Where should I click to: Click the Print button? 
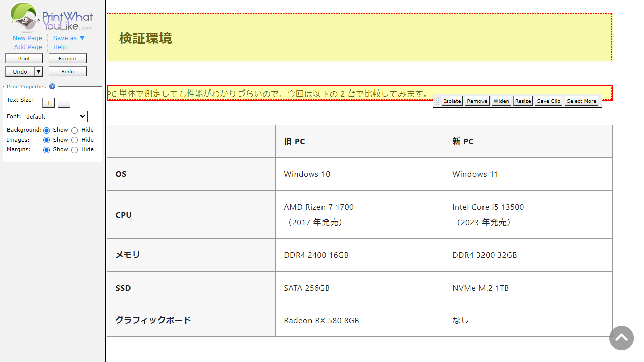24,59
